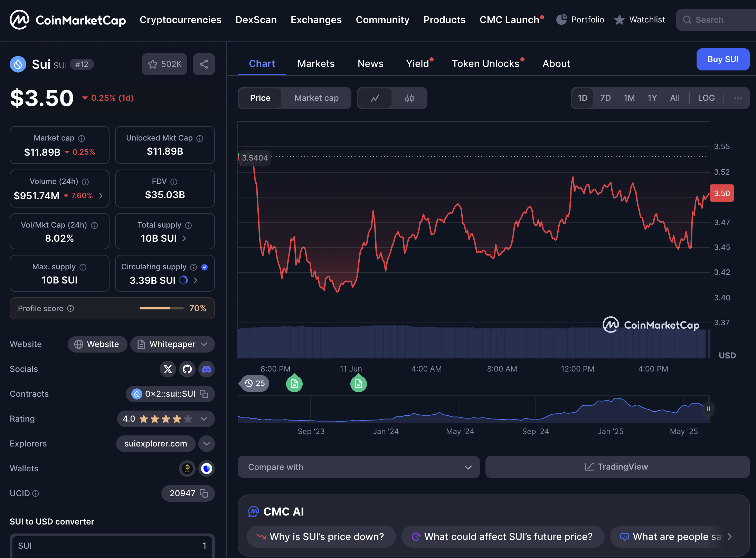Click the Total supply info icon

(188, 225)
